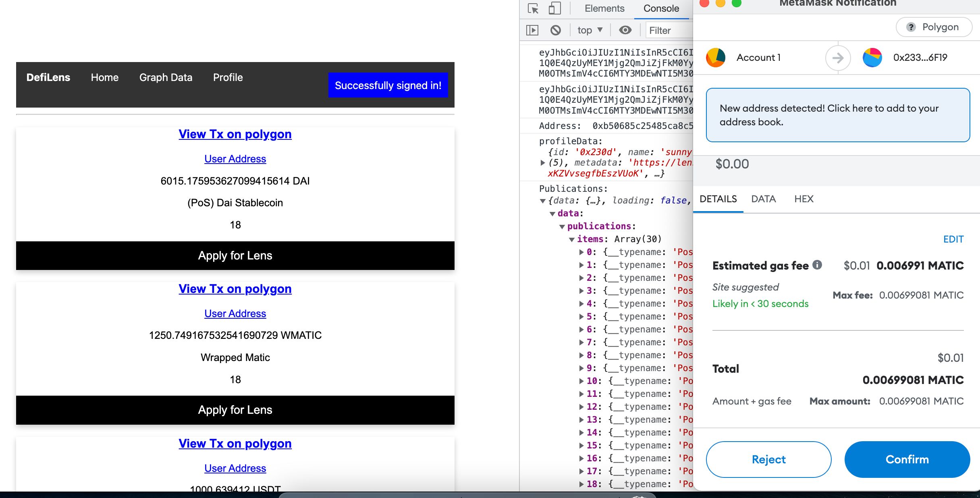
Task: Open View Tx on polygon for USDT card
Action: coord(235,444)
